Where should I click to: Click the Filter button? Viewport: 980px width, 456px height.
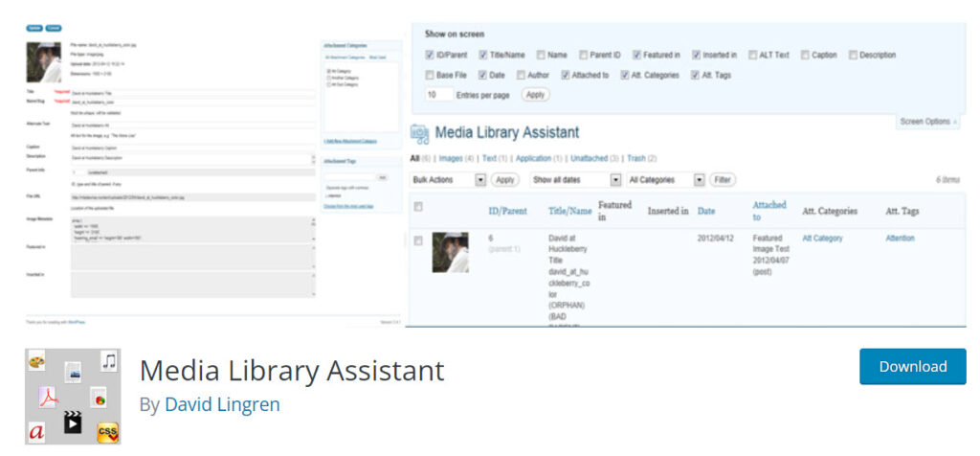click(723, 180)
